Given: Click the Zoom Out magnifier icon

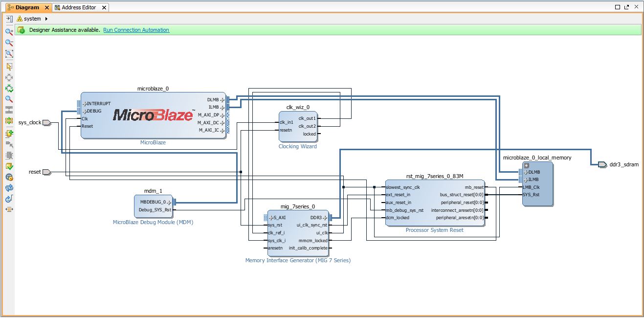Looking at the screenshot, I should tap(9, 43).
